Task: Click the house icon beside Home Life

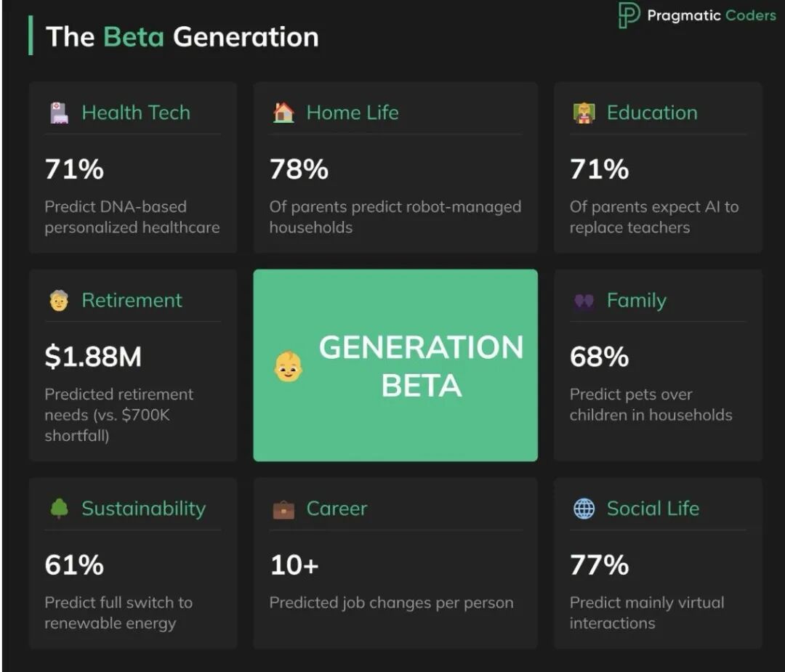Action: click(x=283, y=113)
